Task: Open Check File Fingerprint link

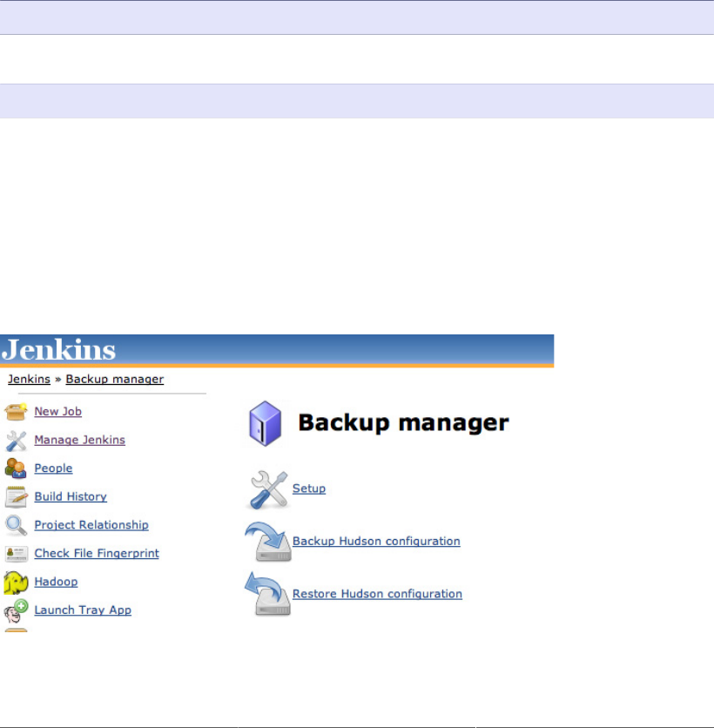Action: pyautogui.click(x=97, y=553)
